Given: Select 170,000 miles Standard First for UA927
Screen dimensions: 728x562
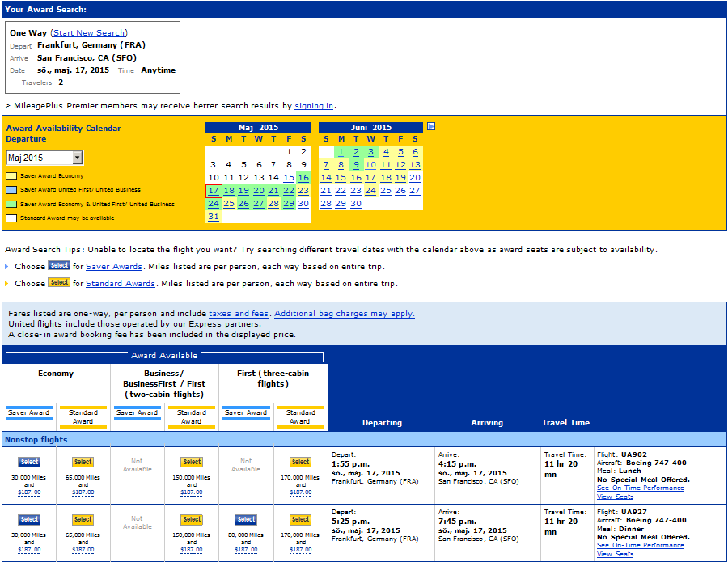Looking at the screenshot, I should (x=300, y=519).
